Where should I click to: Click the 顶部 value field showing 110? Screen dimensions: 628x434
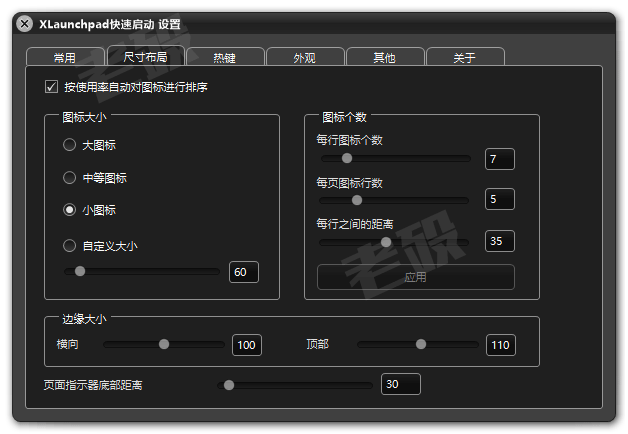click(501, 345)
